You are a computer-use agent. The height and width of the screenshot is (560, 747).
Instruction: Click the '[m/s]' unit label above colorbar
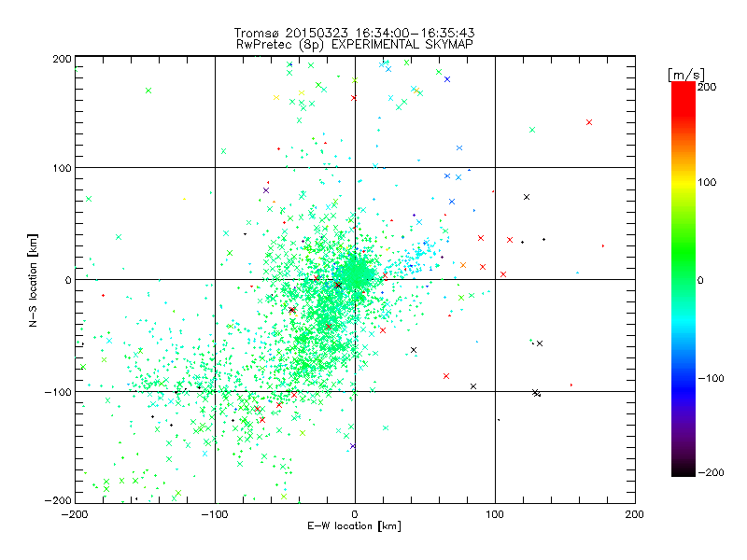686,75
